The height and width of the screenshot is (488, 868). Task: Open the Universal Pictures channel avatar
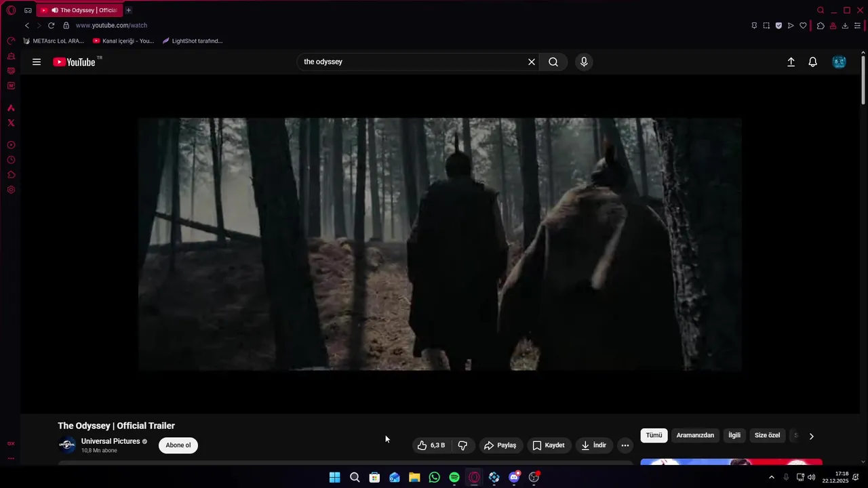pyautogui.click(x=67, y=445)
